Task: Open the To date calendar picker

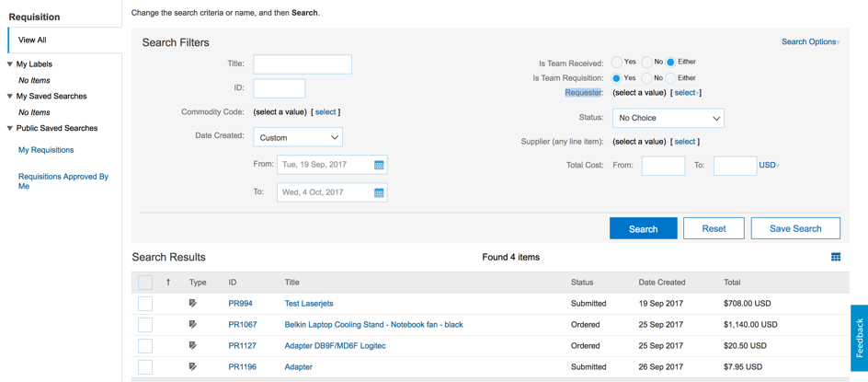Action: coord(379,192)
